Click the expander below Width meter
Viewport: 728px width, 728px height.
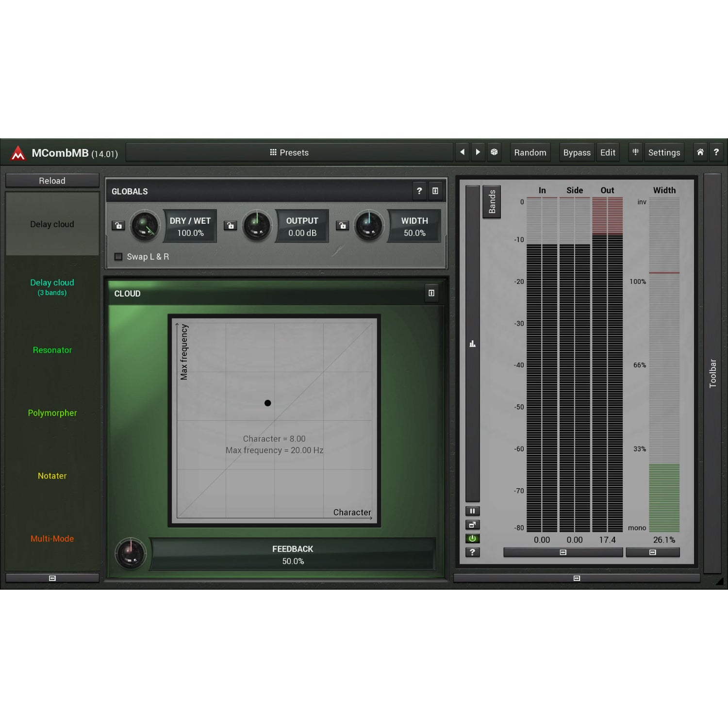(653, 552)
